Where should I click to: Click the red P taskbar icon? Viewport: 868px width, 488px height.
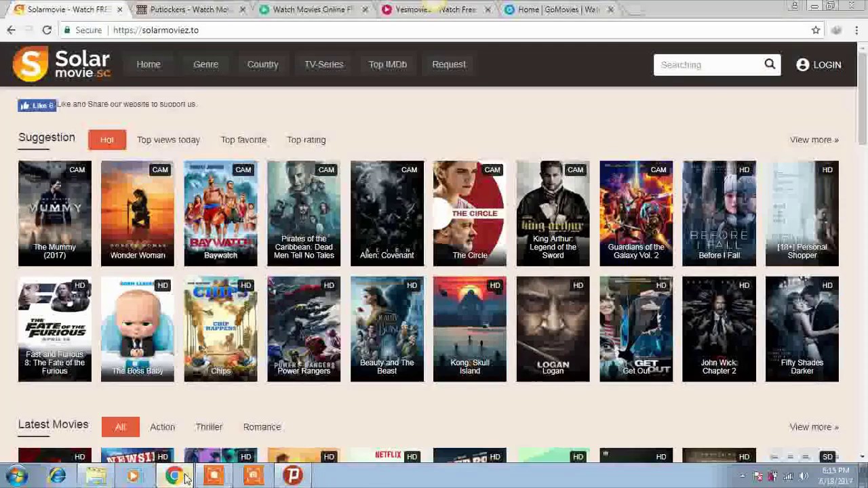(293, 476)
